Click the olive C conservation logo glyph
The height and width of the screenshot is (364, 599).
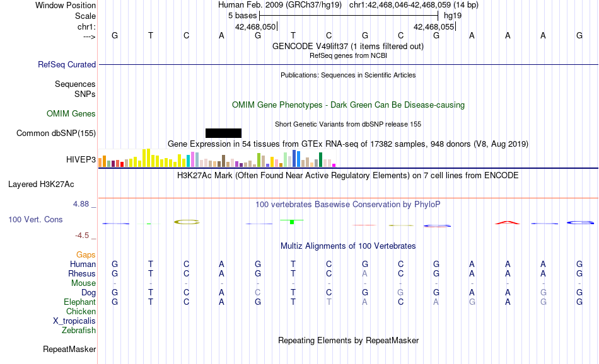187,222
